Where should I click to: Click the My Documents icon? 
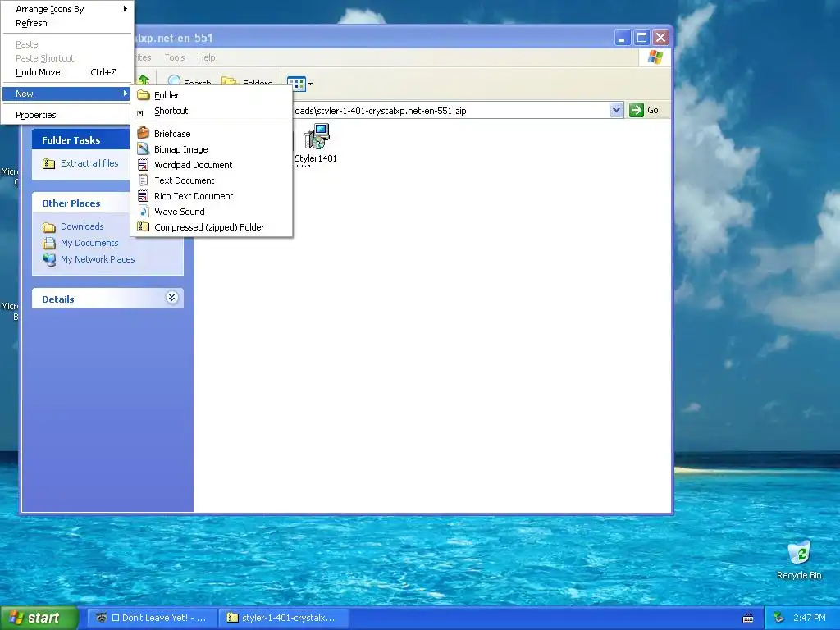point(48,243)
